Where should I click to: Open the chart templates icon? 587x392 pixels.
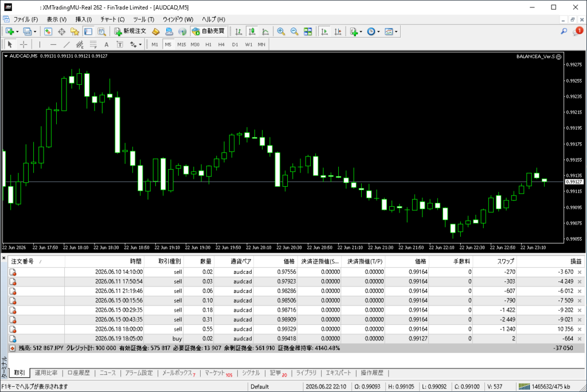[x=389, y=32]
